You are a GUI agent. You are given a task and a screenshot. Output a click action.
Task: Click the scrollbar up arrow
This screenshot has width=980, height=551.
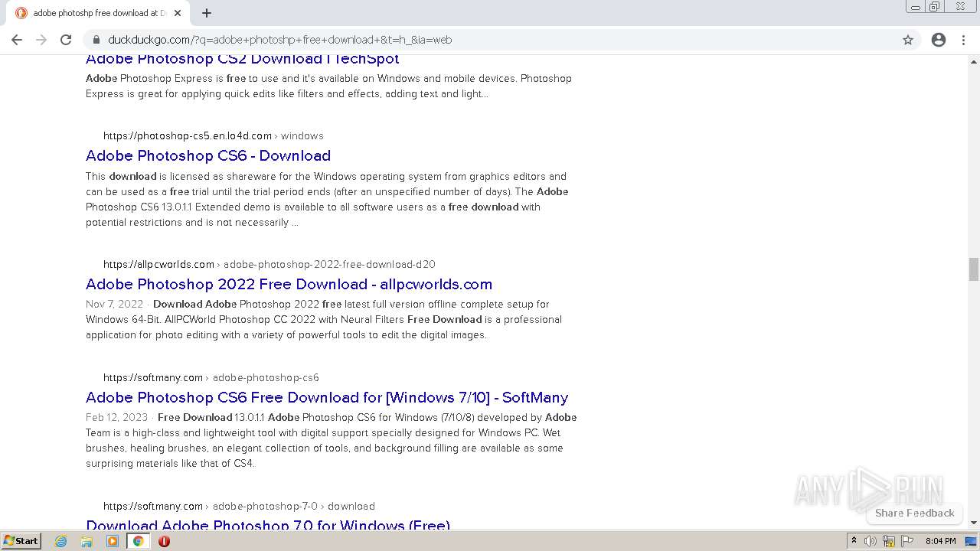pyautogui.click(x=973, y=60)
